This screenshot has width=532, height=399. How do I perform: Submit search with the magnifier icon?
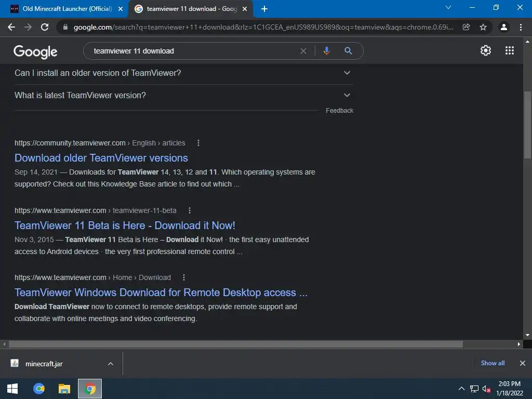coord(348,51)
